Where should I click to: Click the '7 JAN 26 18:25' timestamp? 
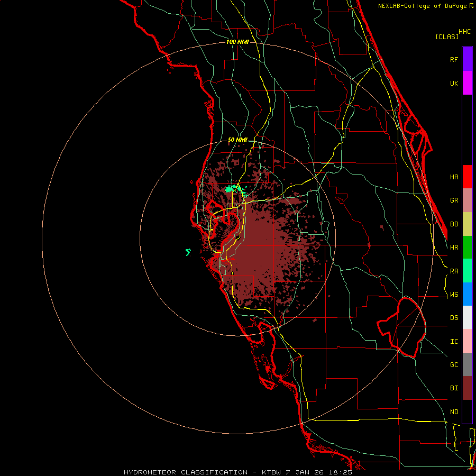319,472
